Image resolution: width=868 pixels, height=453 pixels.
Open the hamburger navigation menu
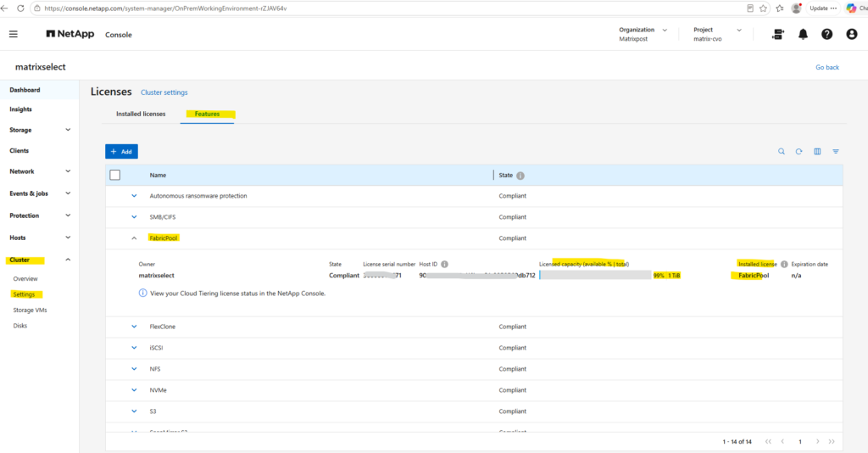14,34
